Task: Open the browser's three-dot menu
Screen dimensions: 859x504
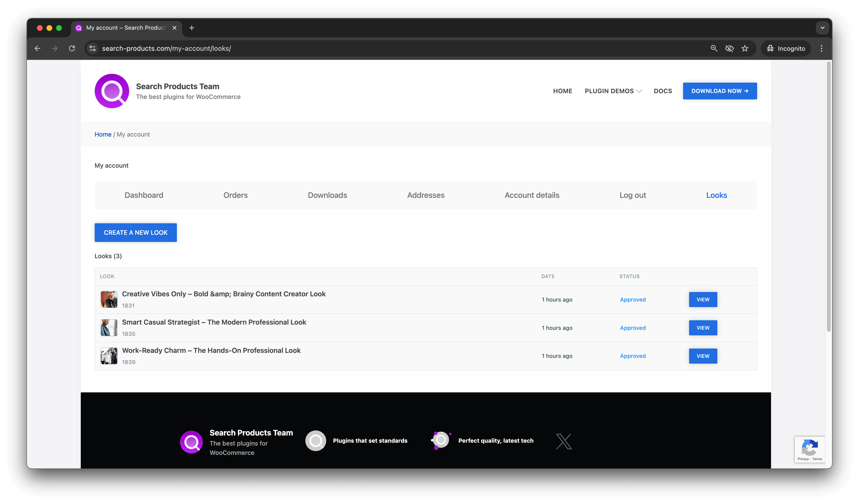Action: [x=822, y=48]
